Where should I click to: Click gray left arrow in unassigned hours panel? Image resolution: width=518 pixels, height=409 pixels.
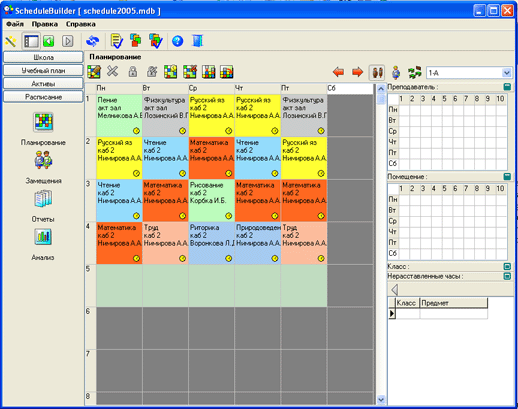click(395, 289)
